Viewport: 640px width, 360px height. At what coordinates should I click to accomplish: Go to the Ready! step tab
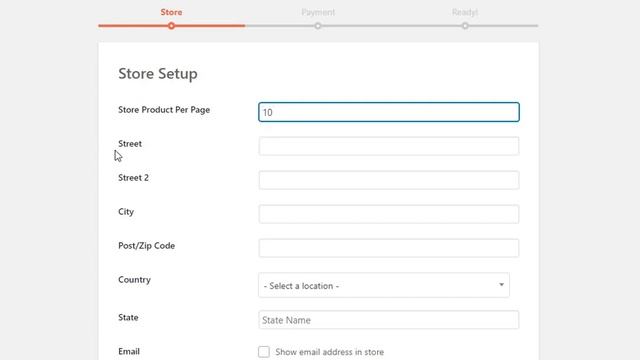(x=465, y=12)
